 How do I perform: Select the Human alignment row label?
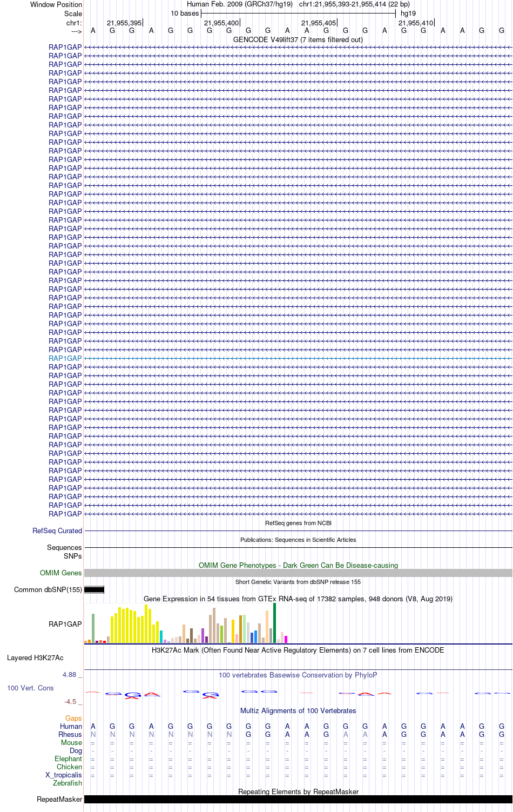point(71,727)
